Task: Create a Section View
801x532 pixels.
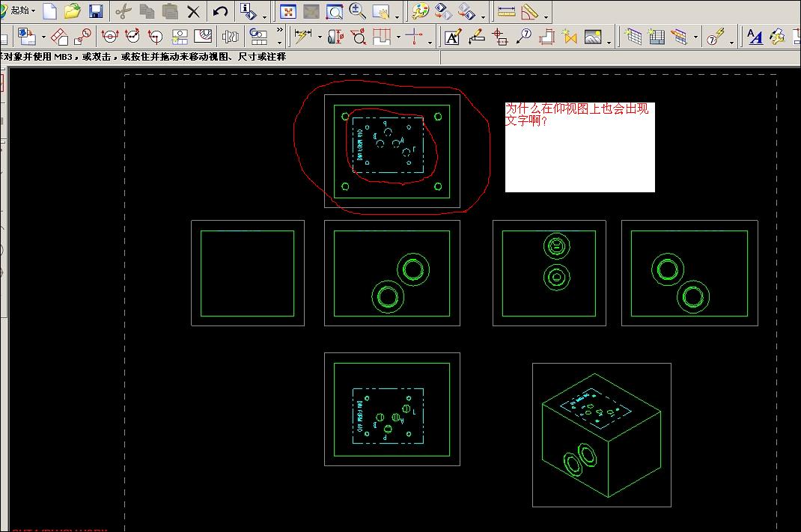Action: (x=109, y=36)
